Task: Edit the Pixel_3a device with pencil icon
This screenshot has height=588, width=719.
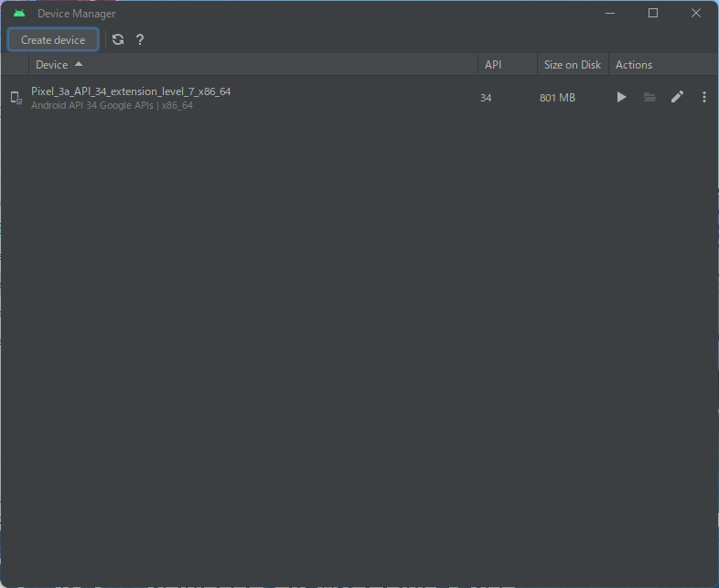Action: 677,97
